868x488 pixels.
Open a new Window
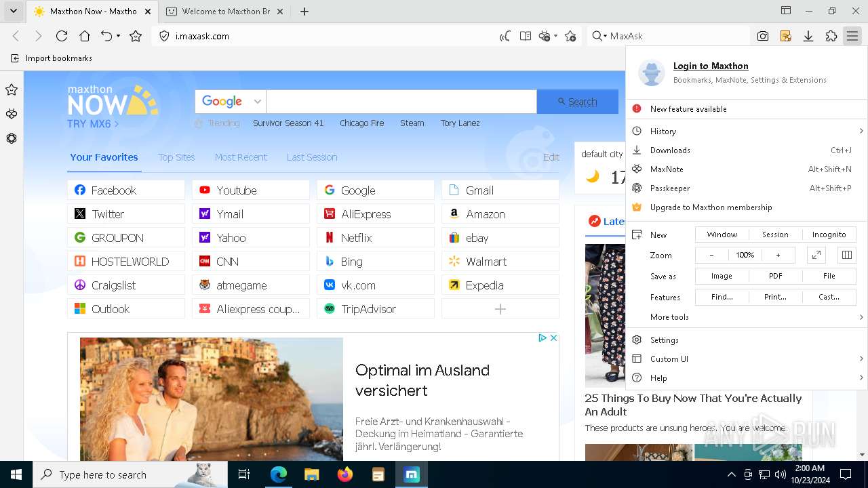pyautogui.click(x=722, y=235)
